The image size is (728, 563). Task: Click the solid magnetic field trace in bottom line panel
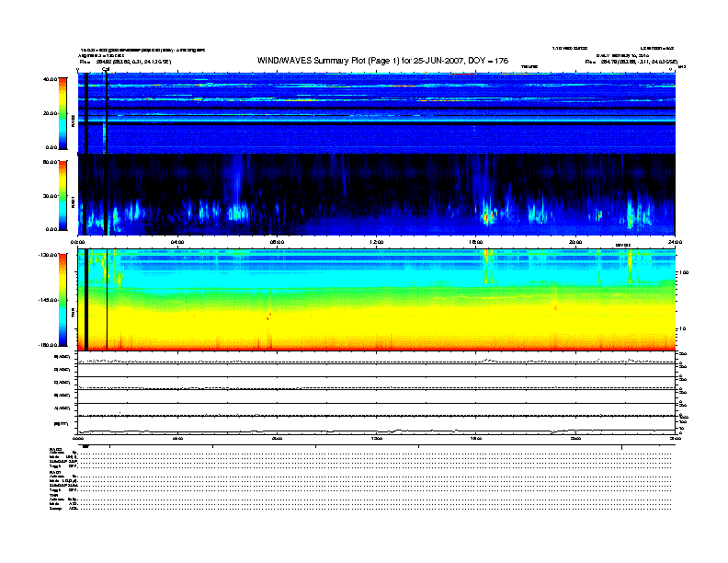[377, 431]
